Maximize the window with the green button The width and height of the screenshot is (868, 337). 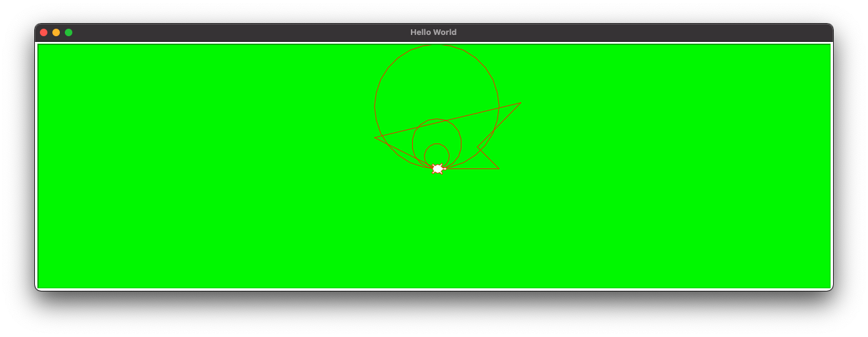pyautogui.click(x=69, y=32)
